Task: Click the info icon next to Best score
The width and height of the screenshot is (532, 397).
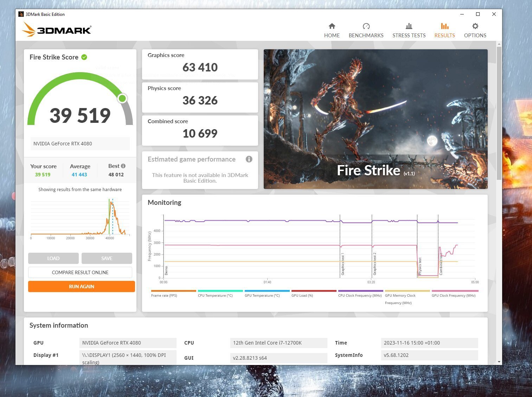Action: coord(123,166)
